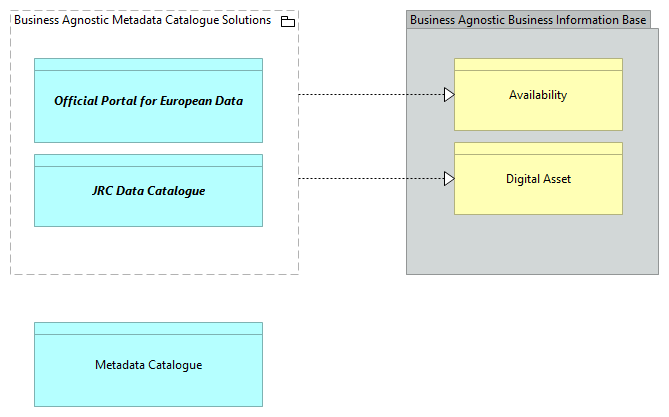Select the dotted connector line to Digital Asset
Screen dimensions: 669x417
pyautogui.click(x=371, y=178)
